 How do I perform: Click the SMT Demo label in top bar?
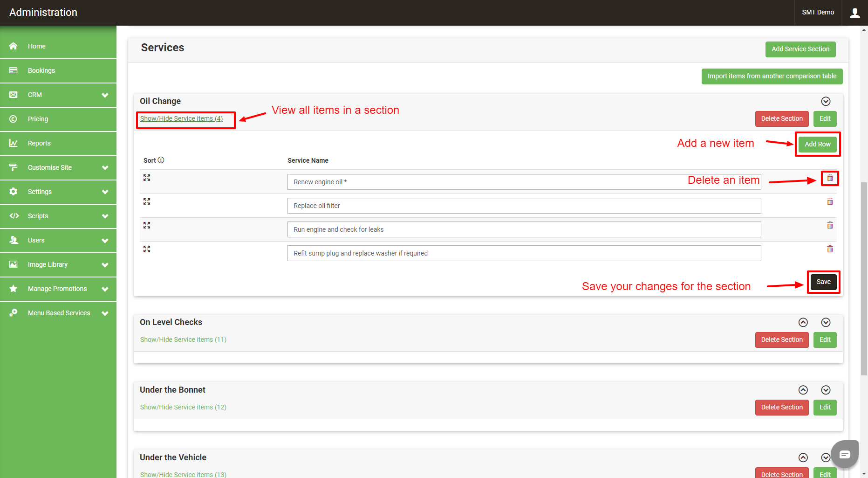(818, 13)
